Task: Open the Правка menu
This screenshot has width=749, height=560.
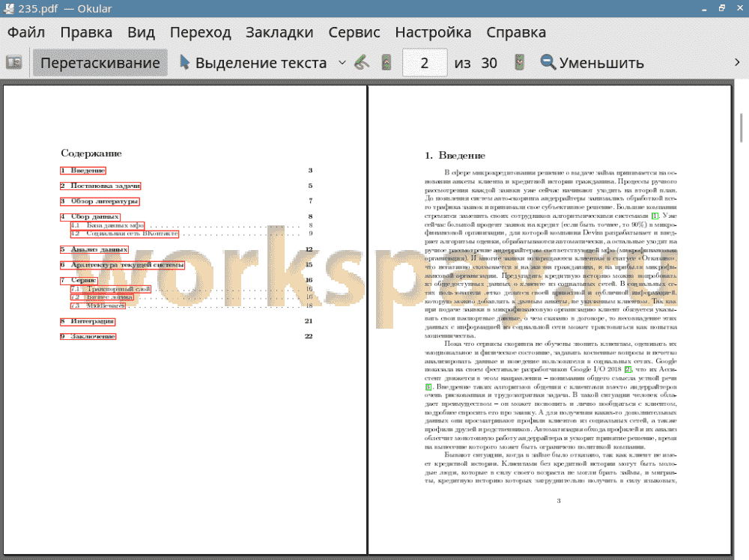Action: 86,32
